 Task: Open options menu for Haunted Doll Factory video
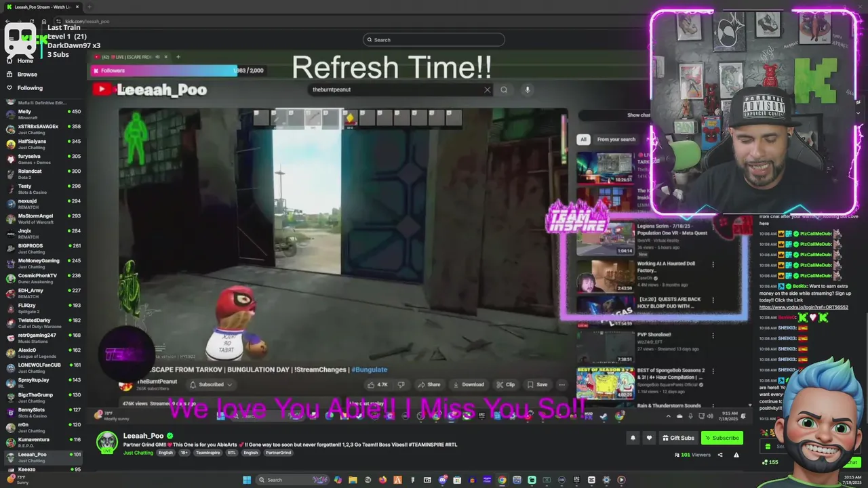[x=713, y=264]
